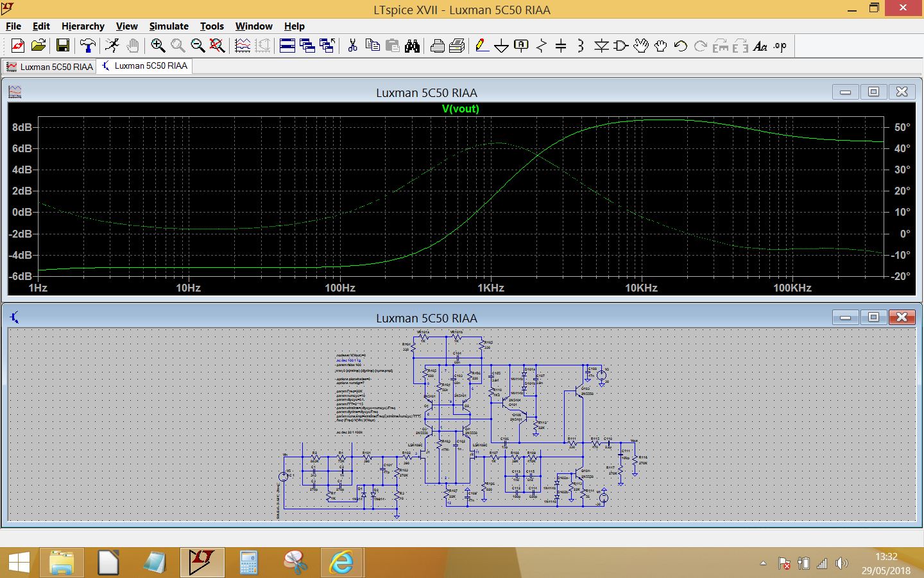The width and height of the screenshot is (924, 578).
Task: Print using the printer icon
Action: pos(438,46)
